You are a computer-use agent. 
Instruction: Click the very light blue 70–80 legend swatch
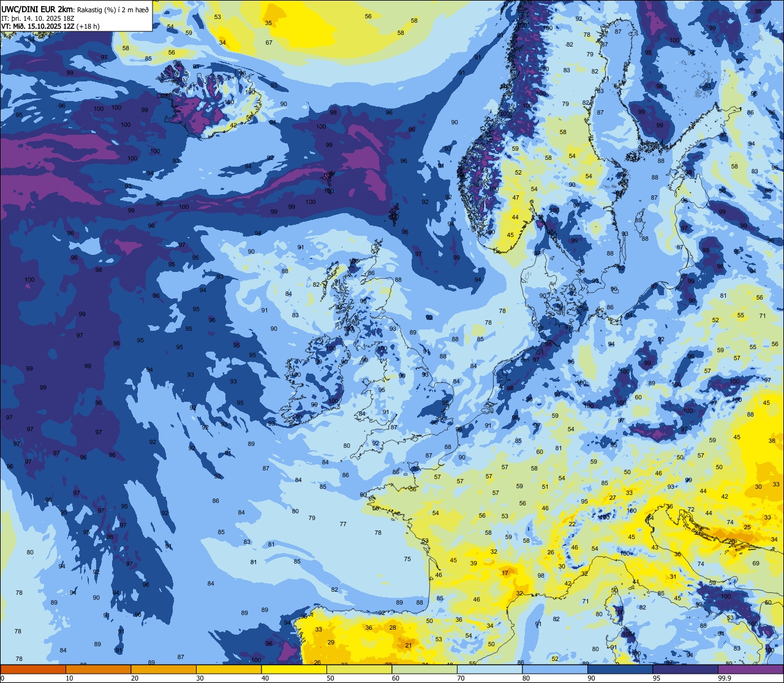coord(489,669)
